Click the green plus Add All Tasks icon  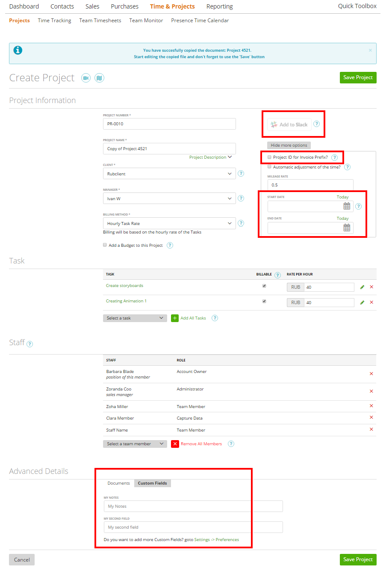point(175,318)
